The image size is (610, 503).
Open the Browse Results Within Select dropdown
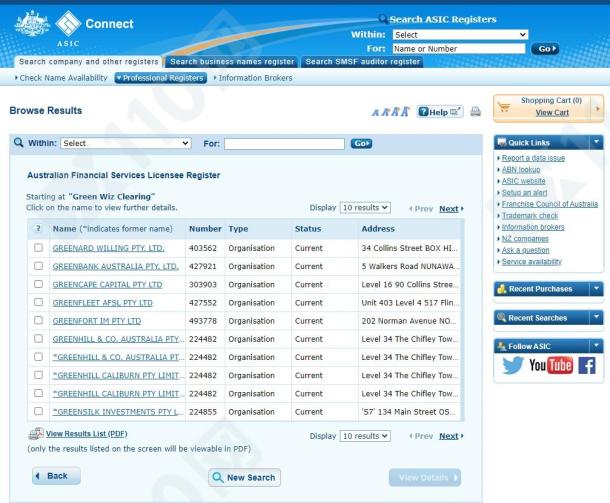[126, 143]
